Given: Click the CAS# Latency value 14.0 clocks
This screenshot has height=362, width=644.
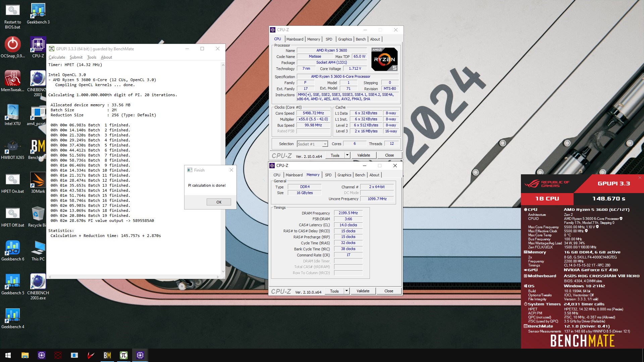Looking at the screenshot, I should 348,225.
